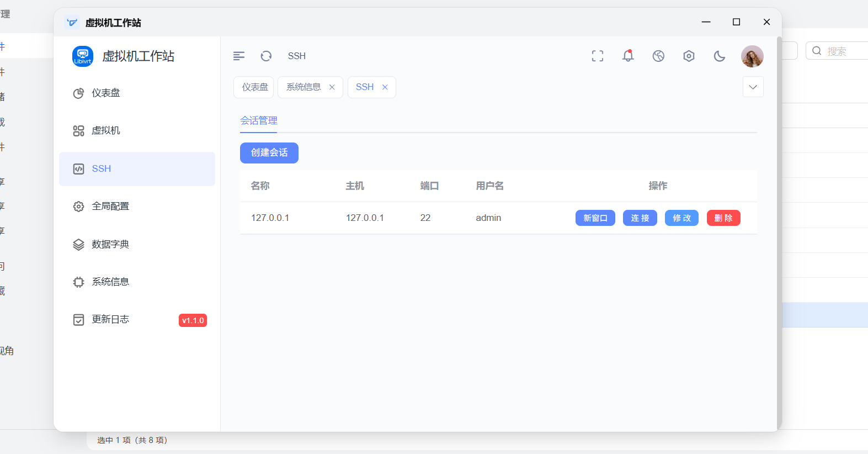Screen dimensions: 868x454
Task: Toggle dark mode with the moon icon
Action: (719, 56)
